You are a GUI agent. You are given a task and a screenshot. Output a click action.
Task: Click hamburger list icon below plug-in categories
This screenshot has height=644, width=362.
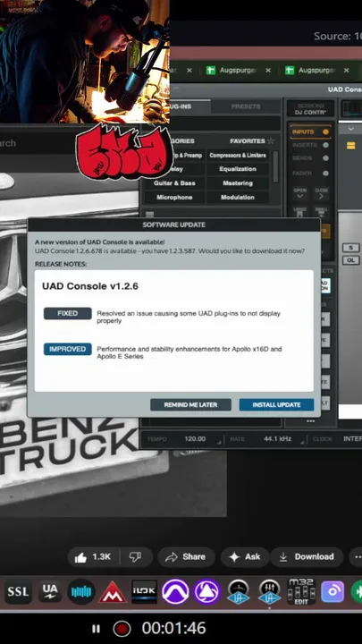(150, 215)
